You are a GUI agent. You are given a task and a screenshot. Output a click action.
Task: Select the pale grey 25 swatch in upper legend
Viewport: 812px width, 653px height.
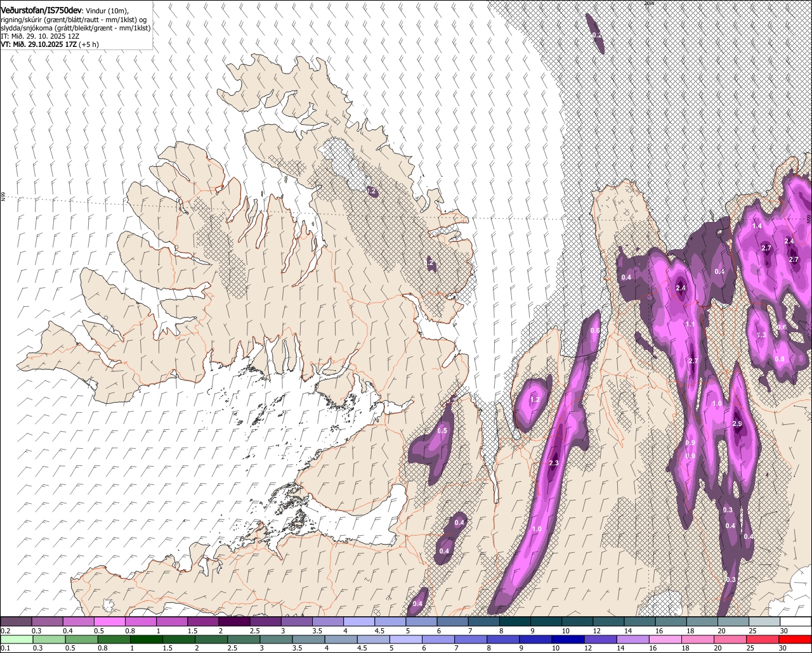coord(764,622)
